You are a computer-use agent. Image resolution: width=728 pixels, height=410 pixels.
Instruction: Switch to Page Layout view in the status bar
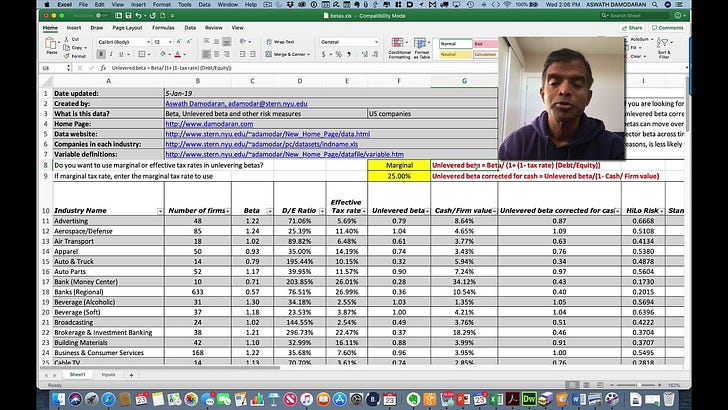point(586,385)
